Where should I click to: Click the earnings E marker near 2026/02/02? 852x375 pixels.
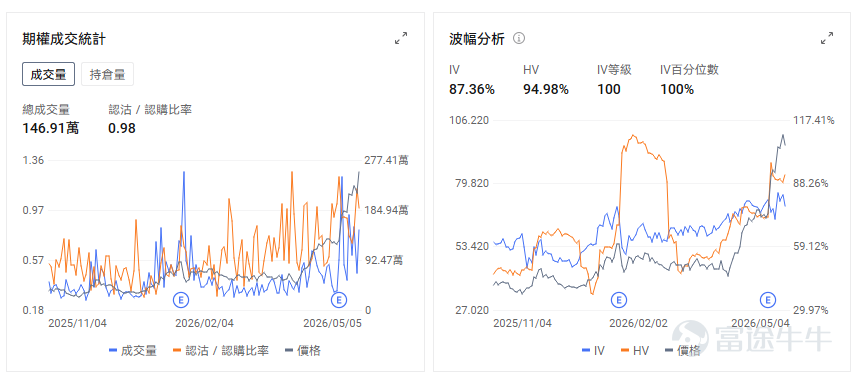[x=619, y=299]
